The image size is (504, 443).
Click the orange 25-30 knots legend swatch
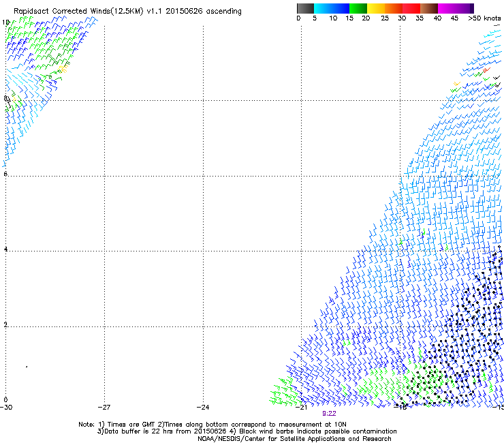394,8
